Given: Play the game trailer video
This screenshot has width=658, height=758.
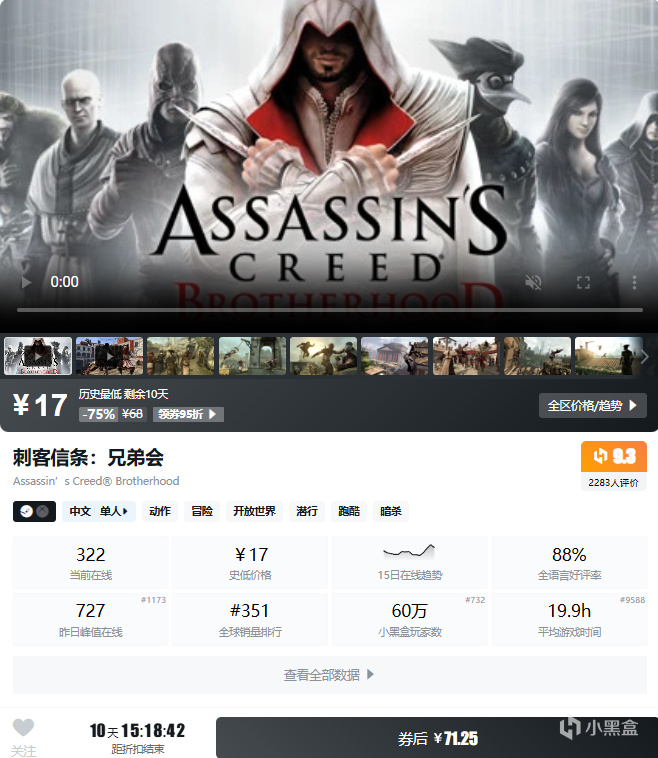Looking at the screenshot, I should (27, 282).
